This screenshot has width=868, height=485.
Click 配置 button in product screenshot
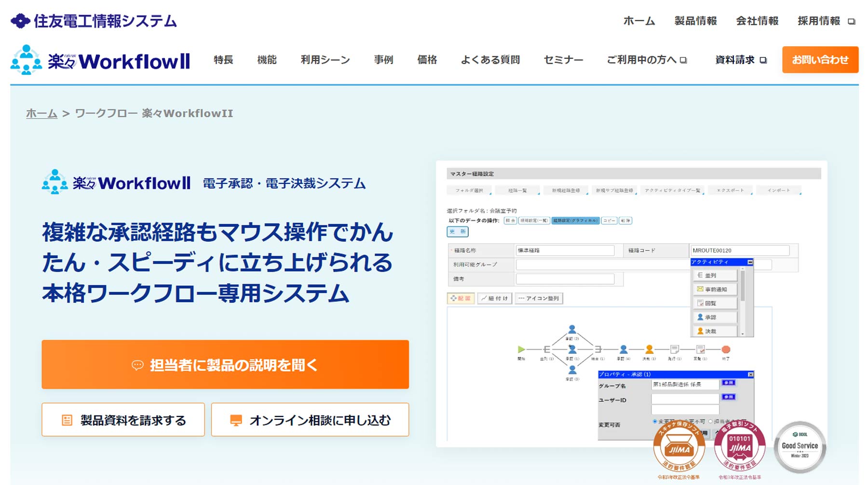[x=461, y=298]
